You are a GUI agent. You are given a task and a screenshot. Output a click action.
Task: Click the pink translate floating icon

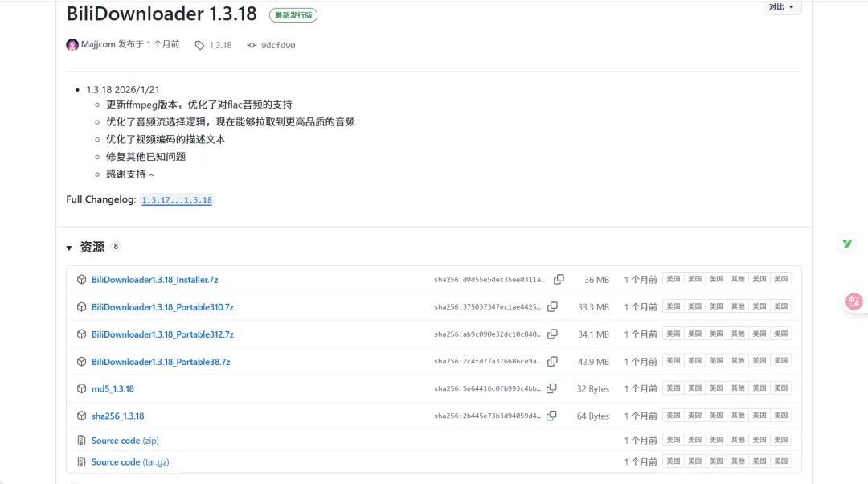click(x=854, y=301)
